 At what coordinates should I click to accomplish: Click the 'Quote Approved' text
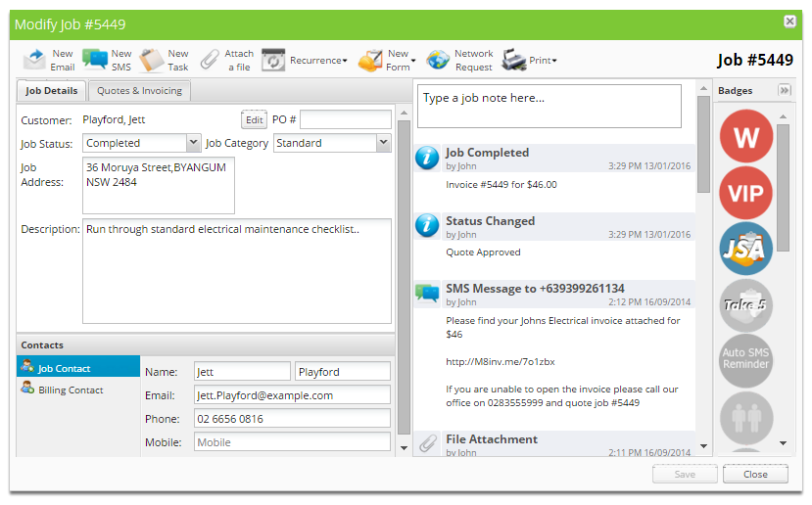click(x=483, y=252)
